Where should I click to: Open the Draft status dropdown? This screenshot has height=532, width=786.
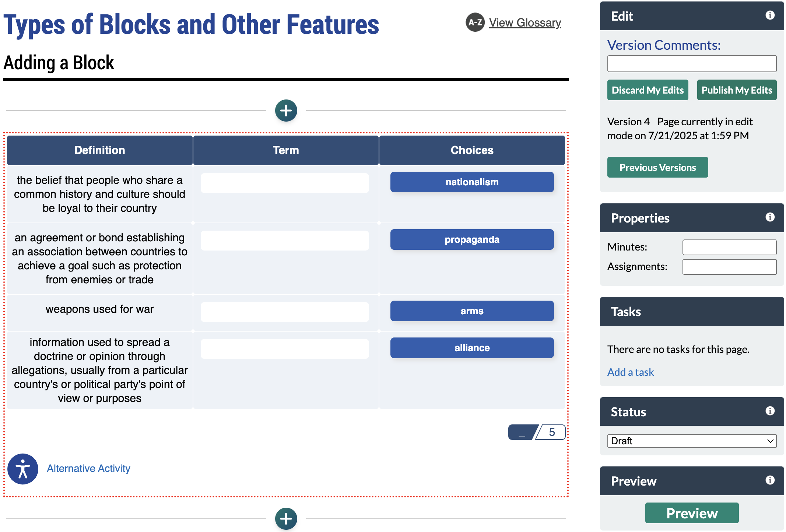(692, 441)
